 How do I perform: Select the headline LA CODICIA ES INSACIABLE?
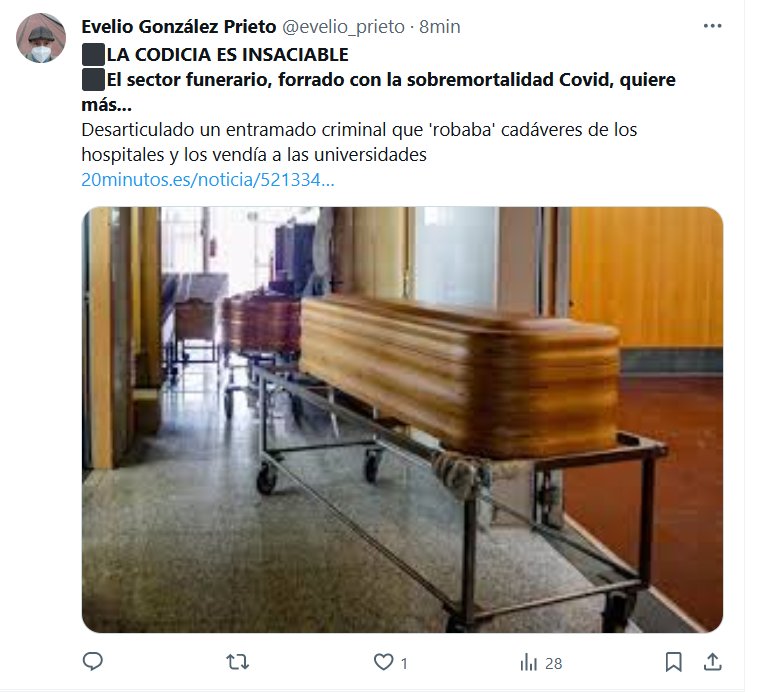tap(227, 55)
